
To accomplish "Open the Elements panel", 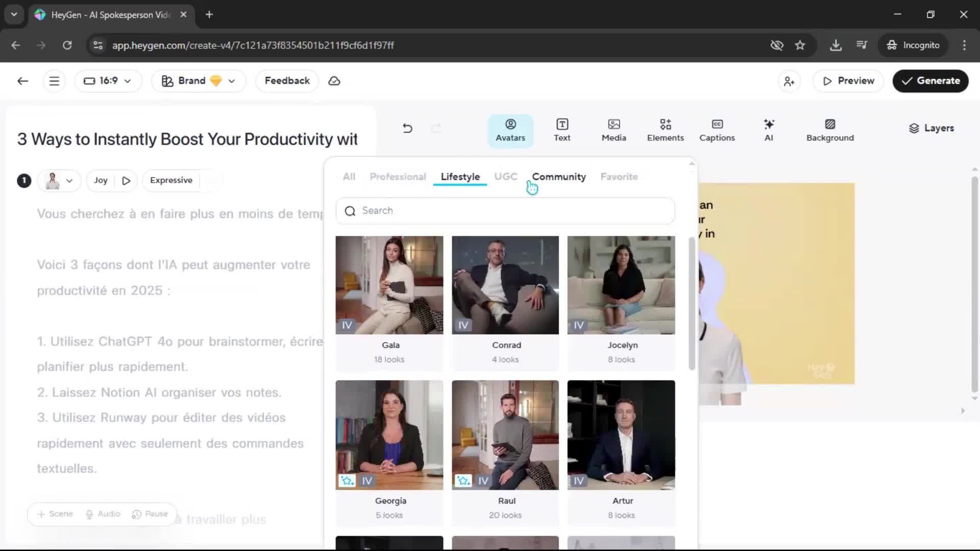I will (665, 130).
